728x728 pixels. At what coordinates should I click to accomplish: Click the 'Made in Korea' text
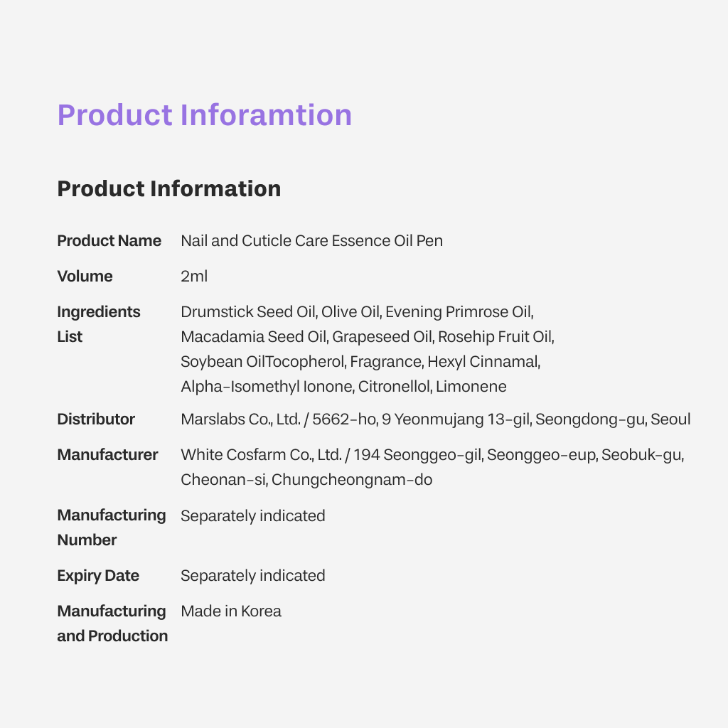coord(231,611)
